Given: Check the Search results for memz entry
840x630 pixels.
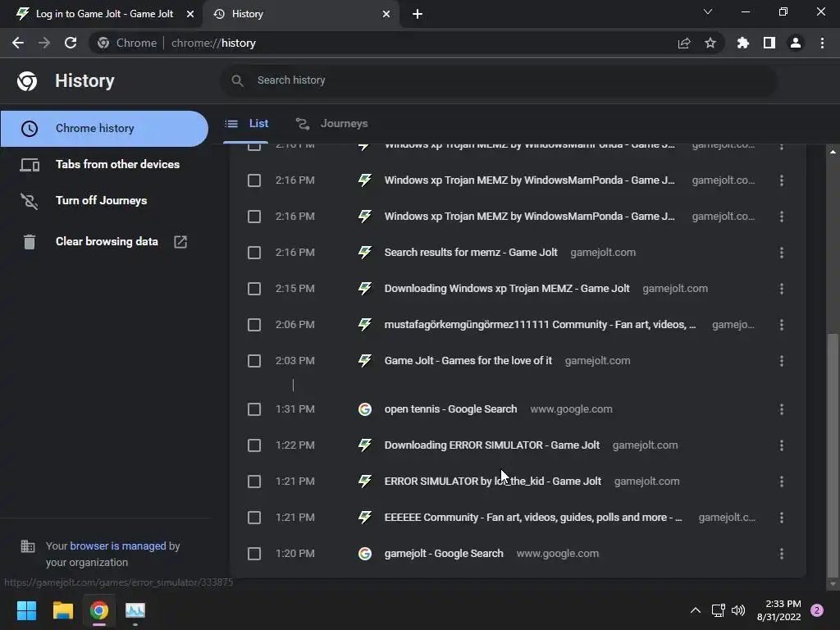Looking at the screenshot, I should click(x=254, y=253).
